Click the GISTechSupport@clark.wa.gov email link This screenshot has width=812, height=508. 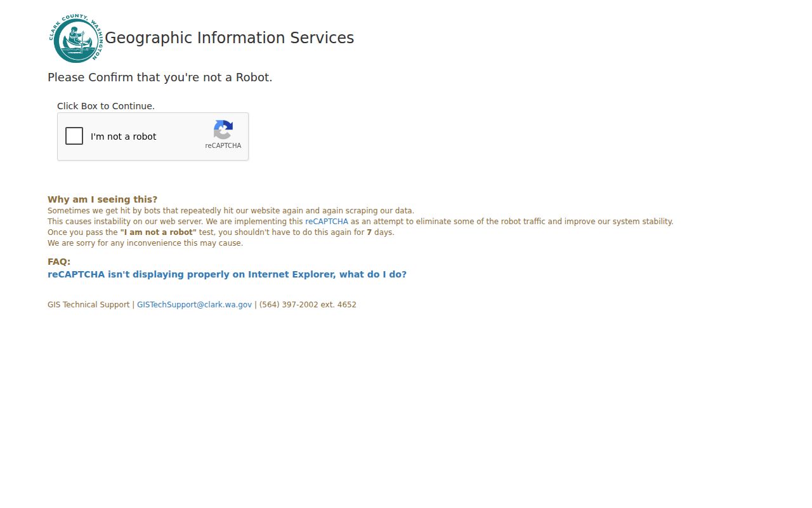tap(194, 305)
